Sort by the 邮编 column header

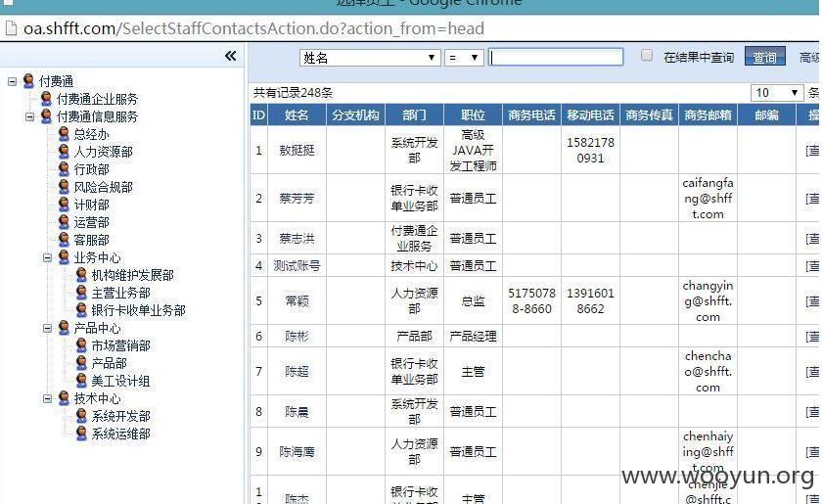coord(767,115)
